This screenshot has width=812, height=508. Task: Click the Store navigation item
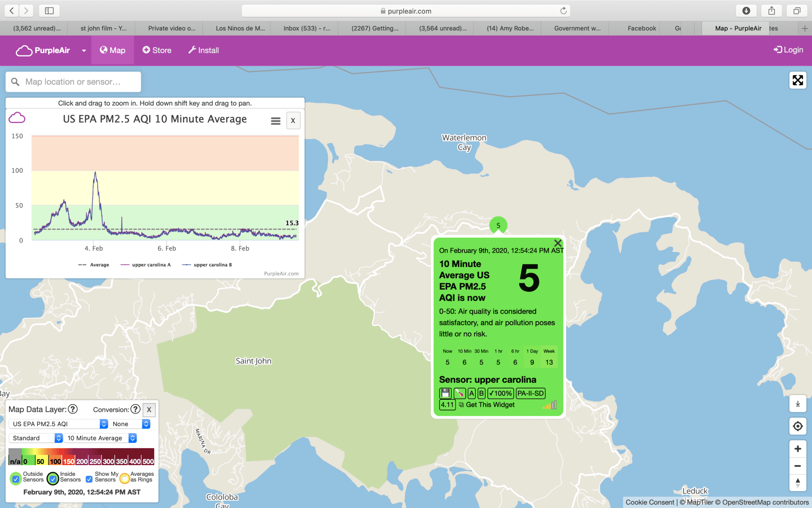[x=157, y=50]
